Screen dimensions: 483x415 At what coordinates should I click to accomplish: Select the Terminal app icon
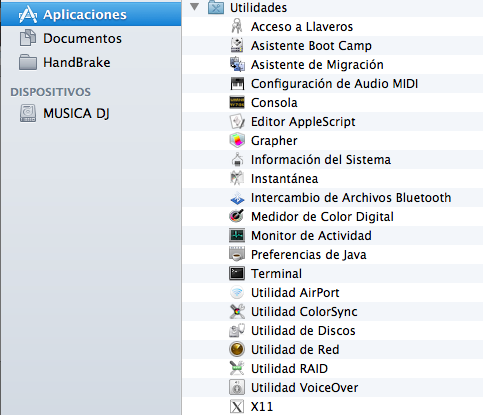pos(237,273)
